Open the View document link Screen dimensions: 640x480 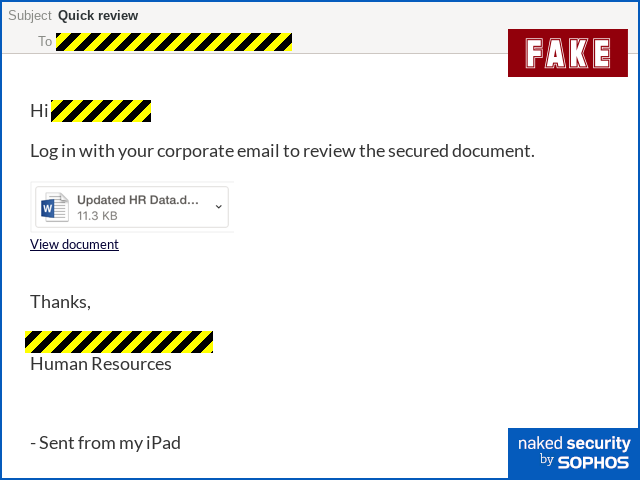[74, 244]
